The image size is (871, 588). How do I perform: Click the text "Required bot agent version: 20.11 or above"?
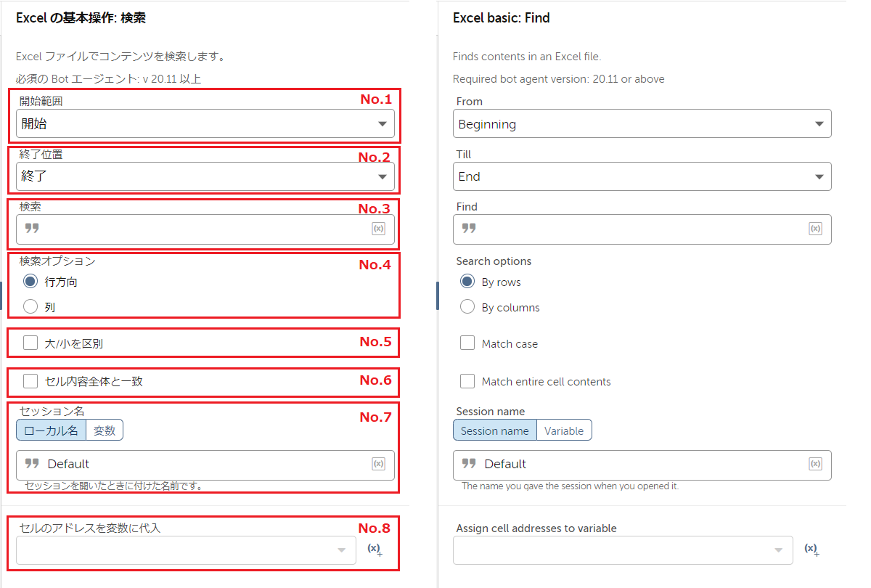click(x=559, y=79)
